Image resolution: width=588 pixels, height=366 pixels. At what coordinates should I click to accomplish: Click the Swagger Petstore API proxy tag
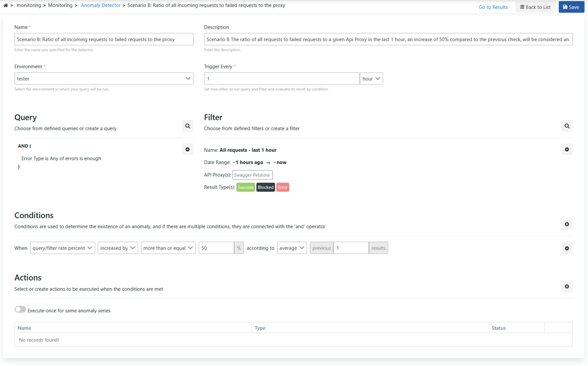click(252, 175)
